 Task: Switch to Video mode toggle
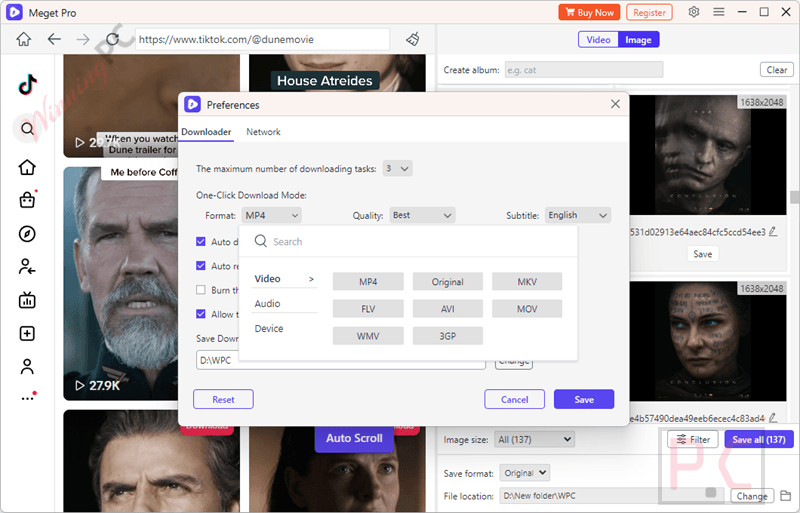point(598,40)
